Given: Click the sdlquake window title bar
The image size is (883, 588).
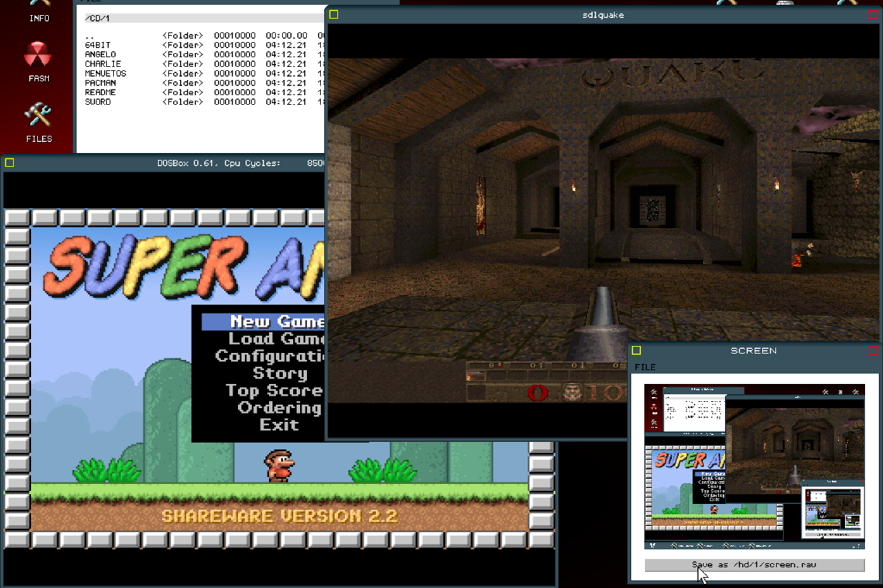Looking at the screenshot, I should [x=604, y=14].
